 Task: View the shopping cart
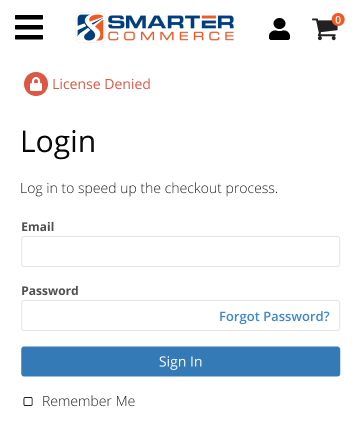325,29
